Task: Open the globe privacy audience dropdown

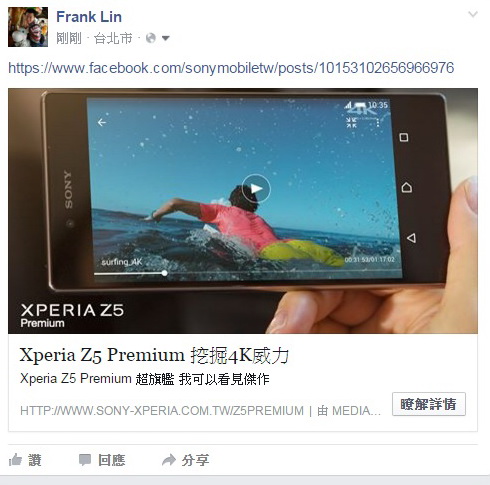Action: (x=158, y=38)
